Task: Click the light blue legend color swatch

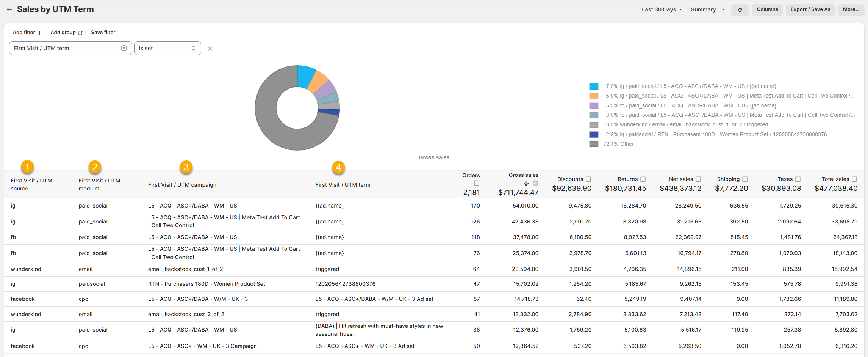Action: [594, 86]
